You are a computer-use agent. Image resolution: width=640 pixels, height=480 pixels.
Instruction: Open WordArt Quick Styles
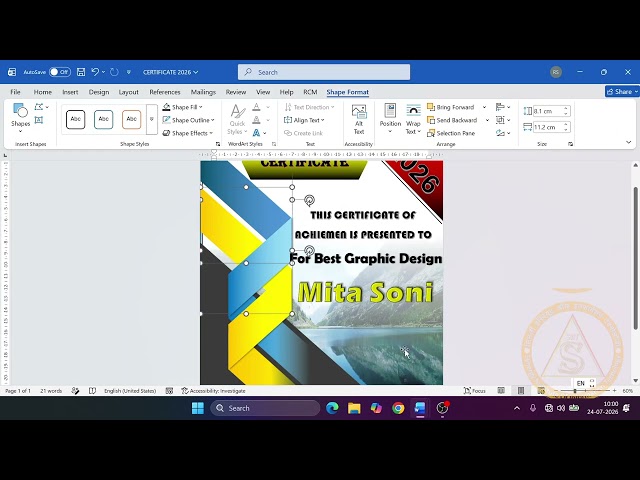[x=237, y=119]
